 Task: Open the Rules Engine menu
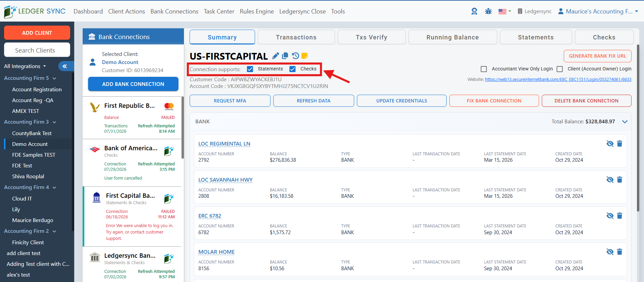(x=257, y=11)
